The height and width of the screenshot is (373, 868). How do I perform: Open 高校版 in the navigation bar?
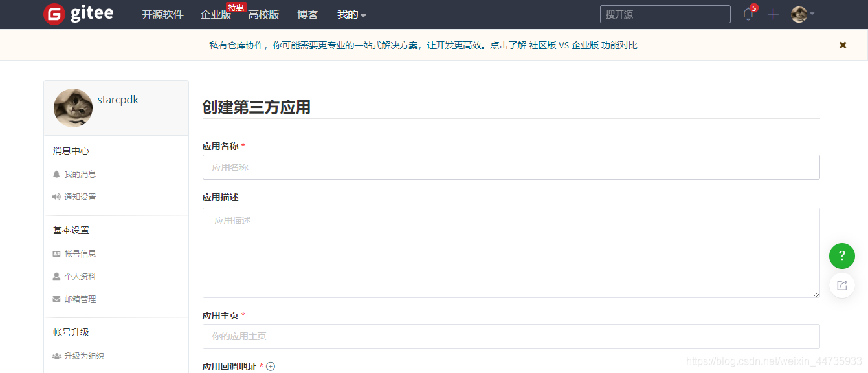coord(263,15)
